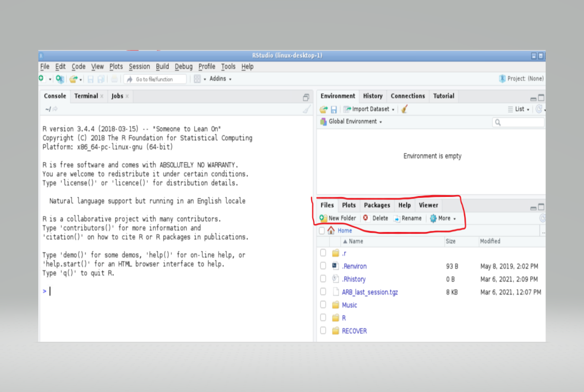This screenshot has height=392, width=584.
Task: View the current working directory arrow icon
Action: [55, 109]
